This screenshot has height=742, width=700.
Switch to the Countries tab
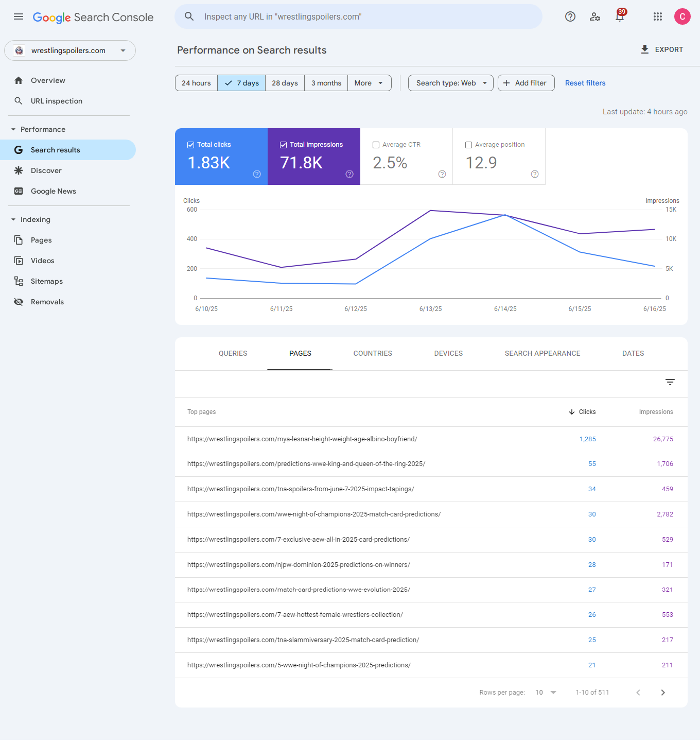click(x=373, y=353)
